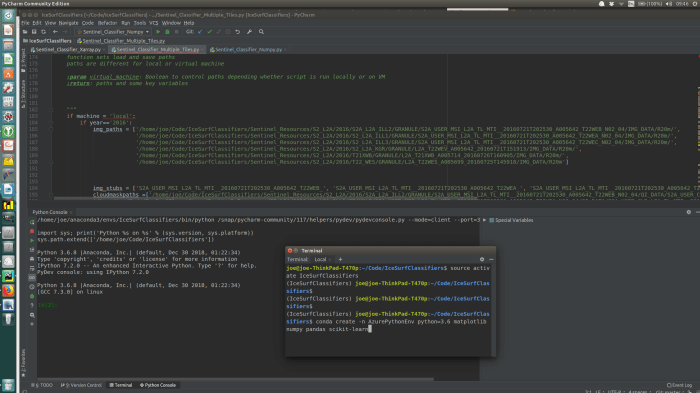
Task: Run the configuration with the green play icon
Action: [x=158, y=32]
